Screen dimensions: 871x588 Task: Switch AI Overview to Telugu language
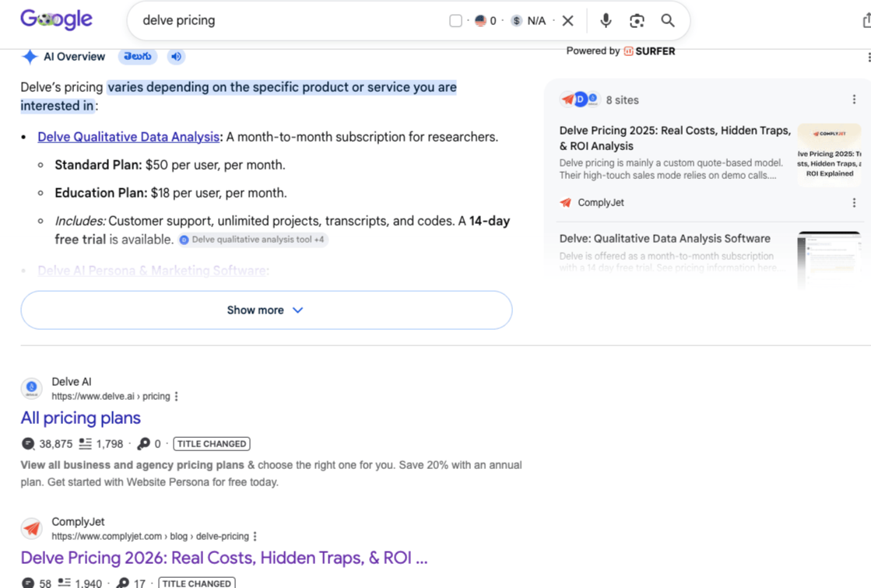coord(138,56)
